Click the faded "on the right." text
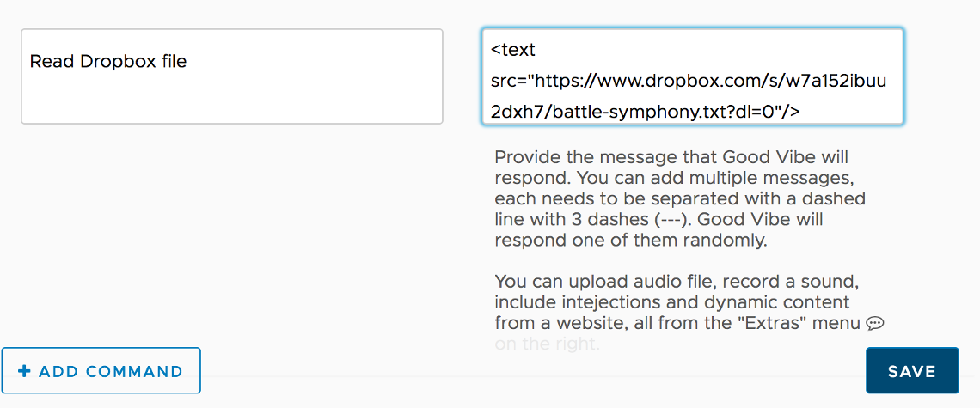Viewport: 980px width, 408px height. [x=548, y=344]
